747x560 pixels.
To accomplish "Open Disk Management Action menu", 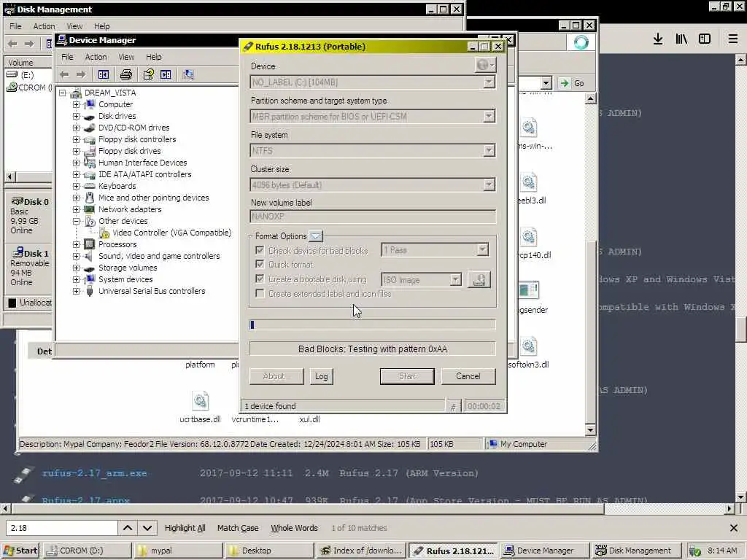I will point(44,26).
